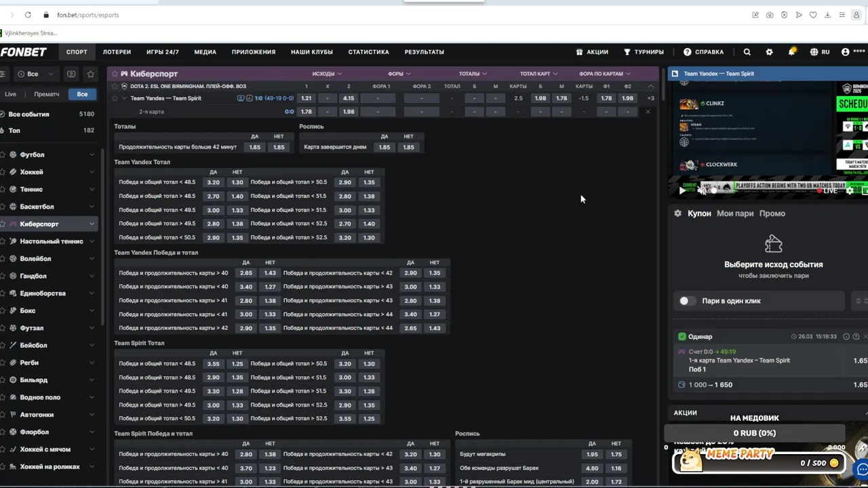This screenshot has width=868, height=488.
Task: Open the Фора по картам dropdown
Action: 605,73
